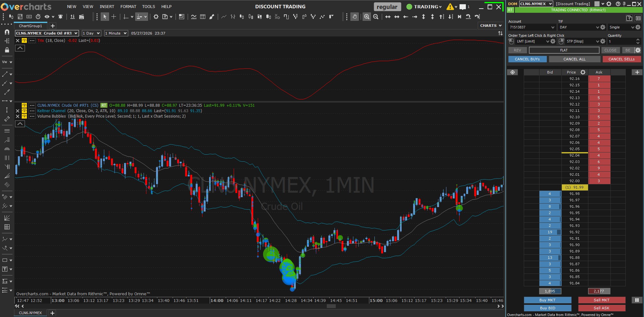Image resolution: width=644 pixels, height=317 pixels.
Task: Open the Single order mode dropdown
Action: 622,27
